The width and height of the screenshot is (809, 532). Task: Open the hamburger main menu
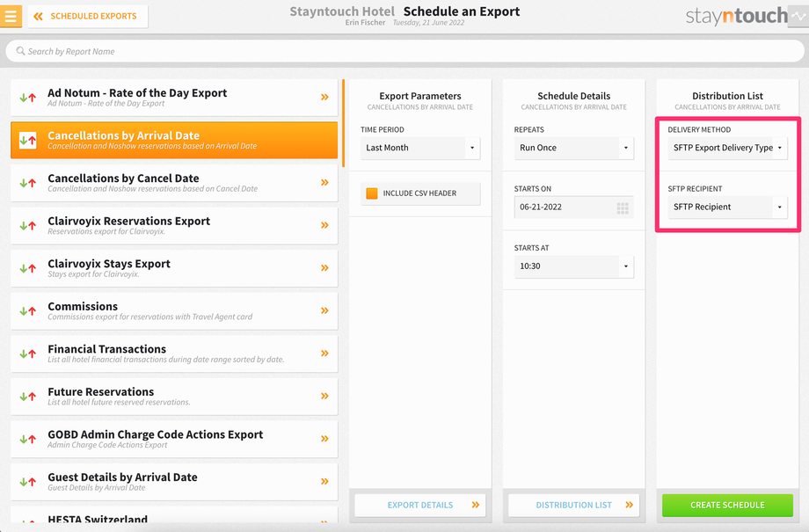click(11, 16)
